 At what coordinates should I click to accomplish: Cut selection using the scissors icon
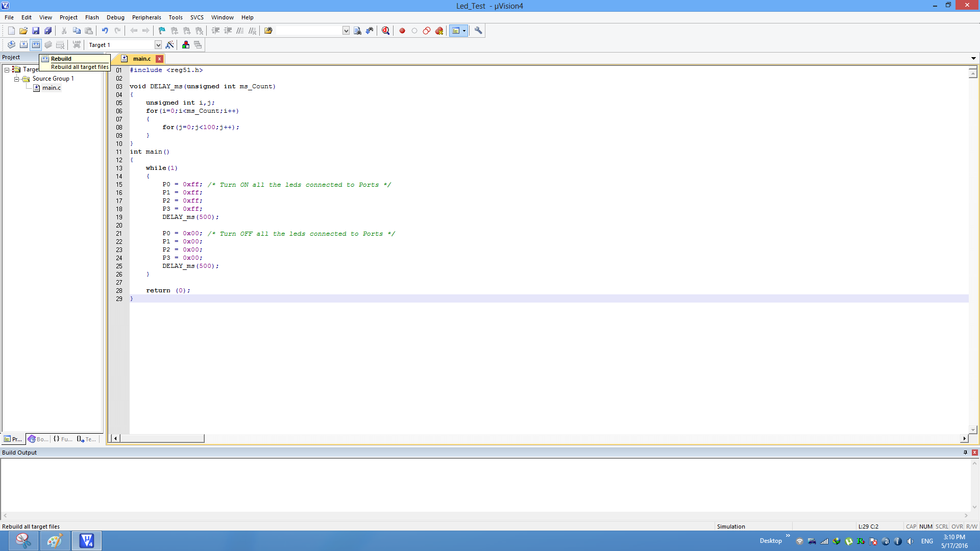pyautogui.click(x=64, y=31)
